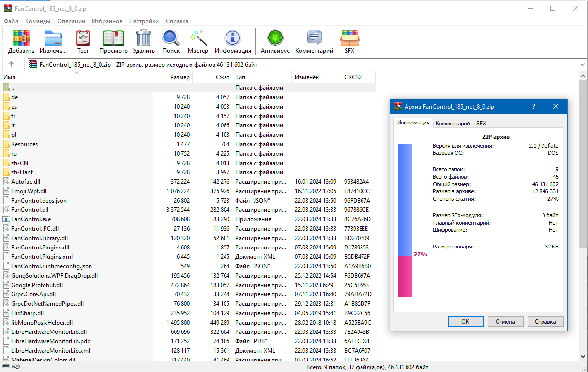The image size is (588, 372).
Task: Click the compression ratio bar in dialog
Action: pyautogui.click(x=405, y=221)
